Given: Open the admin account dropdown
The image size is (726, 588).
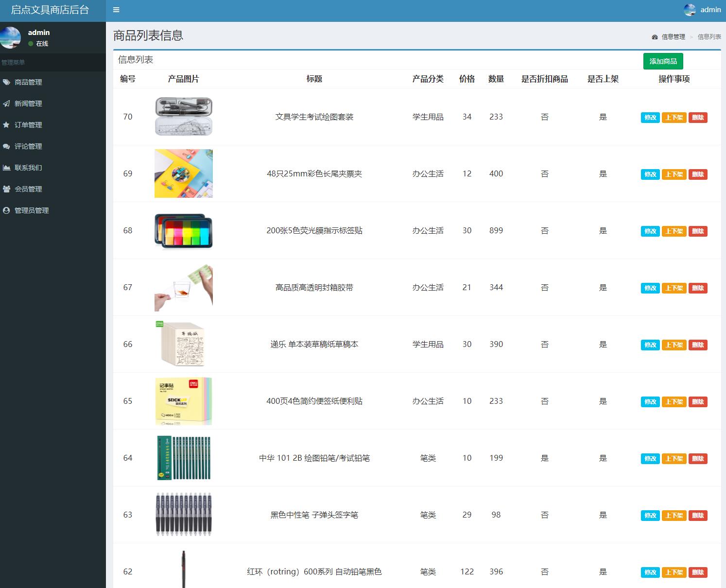Looking at the screenshot, I should tap(710, 10).
